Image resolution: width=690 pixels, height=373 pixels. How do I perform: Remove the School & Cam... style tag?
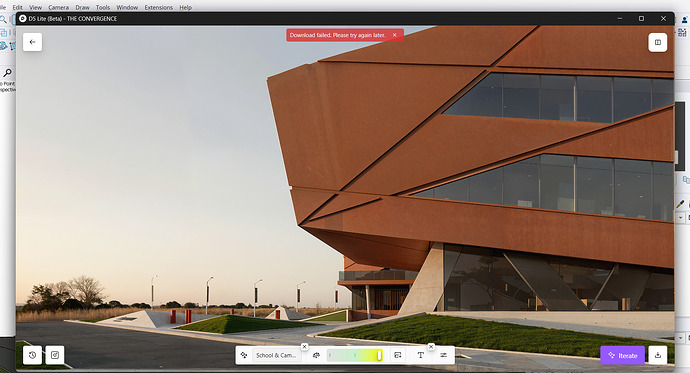pos(304,347)
